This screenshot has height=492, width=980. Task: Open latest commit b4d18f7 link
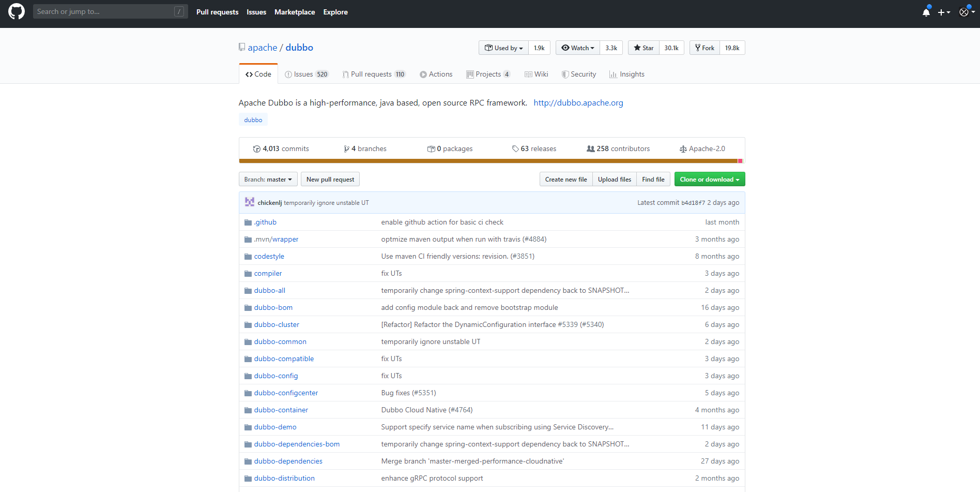693,203
